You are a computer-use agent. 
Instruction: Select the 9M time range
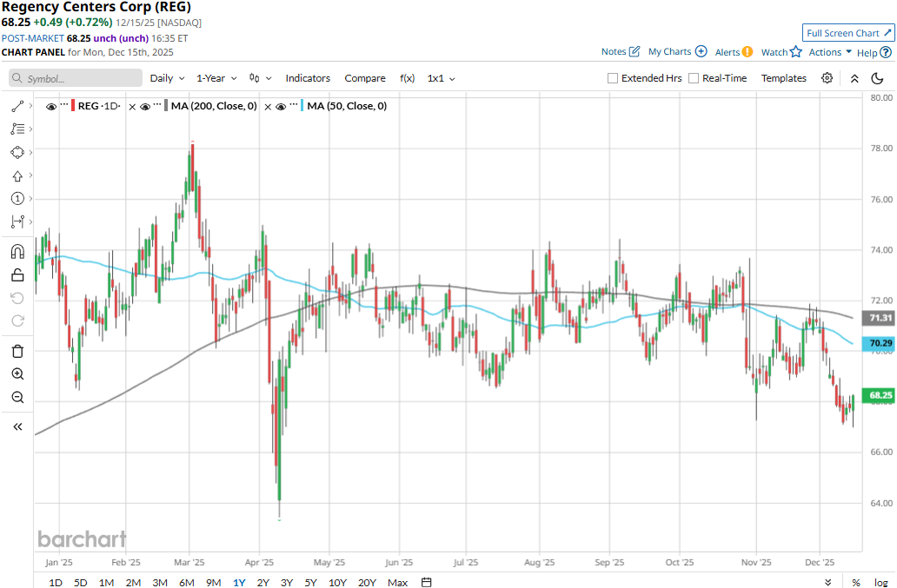pyautogui.click(x=213, y=582)
